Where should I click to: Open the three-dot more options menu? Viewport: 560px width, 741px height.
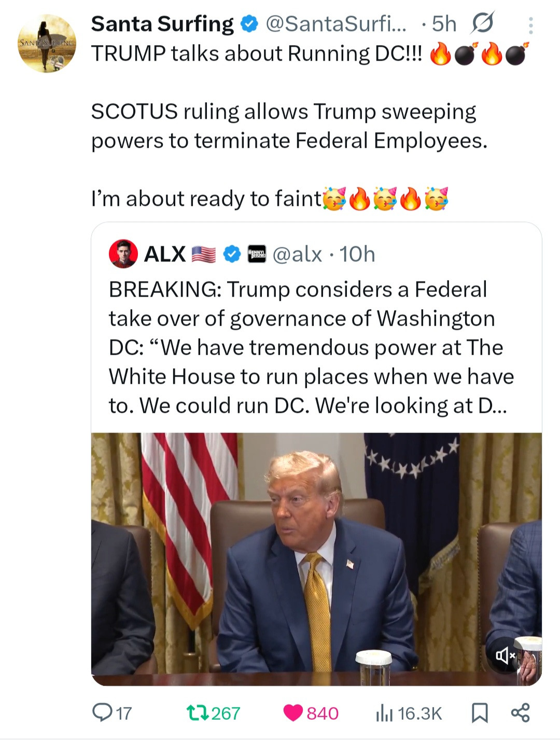tap(530, 26)
